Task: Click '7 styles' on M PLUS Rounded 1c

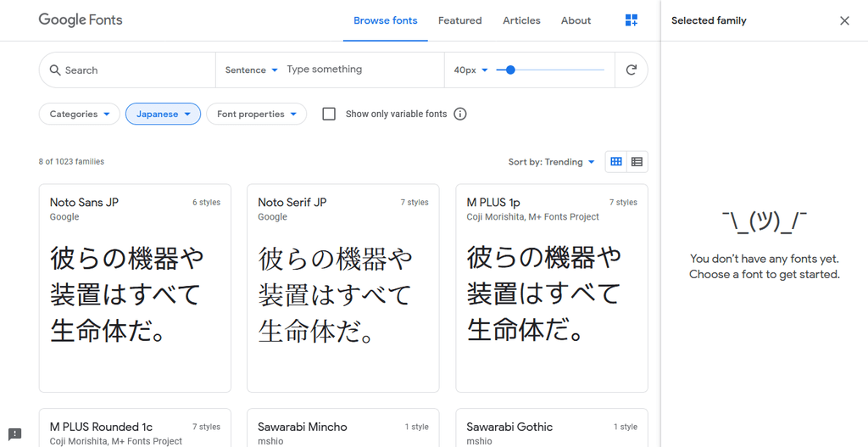Action: [207, 427]
